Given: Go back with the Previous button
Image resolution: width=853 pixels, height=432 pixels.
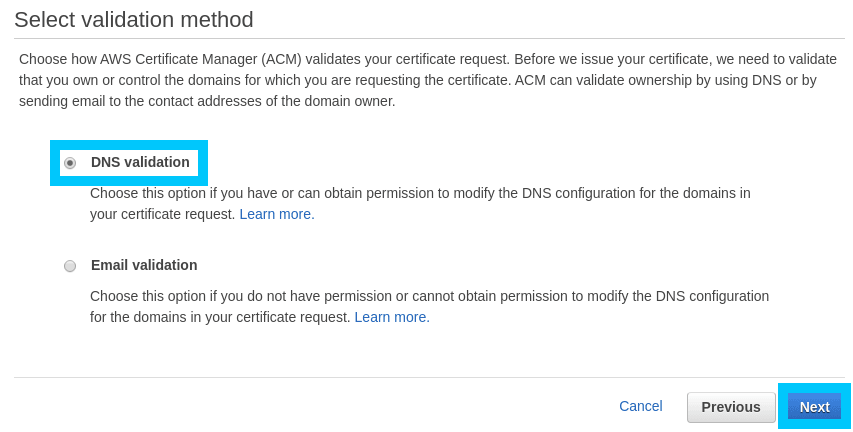Looking at the screenshot, I should click(731, 407).
